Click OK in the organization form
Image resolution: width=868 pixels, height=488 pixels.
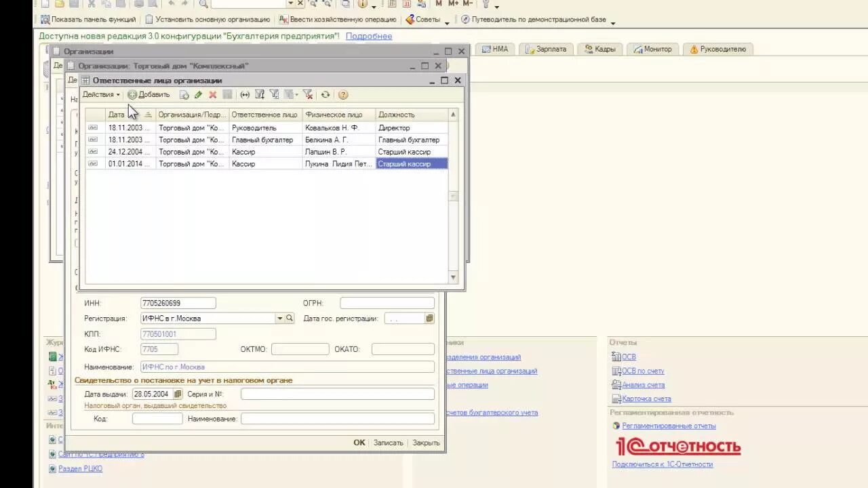coord(359,443)
